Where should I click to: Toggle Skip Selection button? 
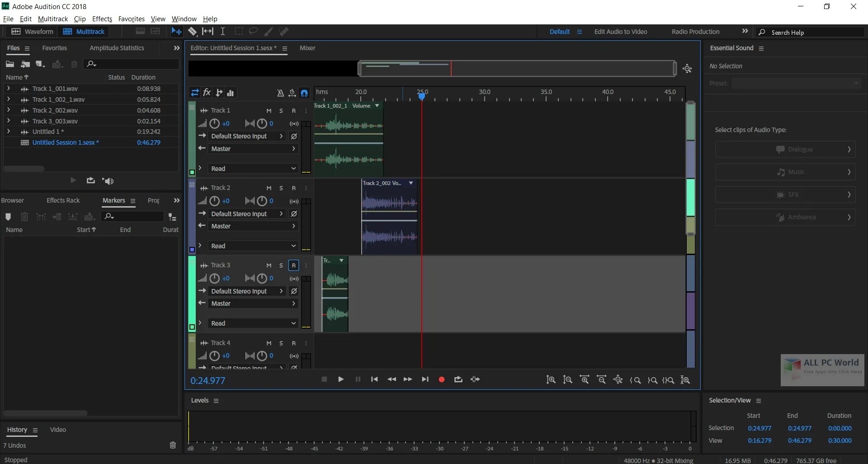pyautogui.click(x=475, y=379)
